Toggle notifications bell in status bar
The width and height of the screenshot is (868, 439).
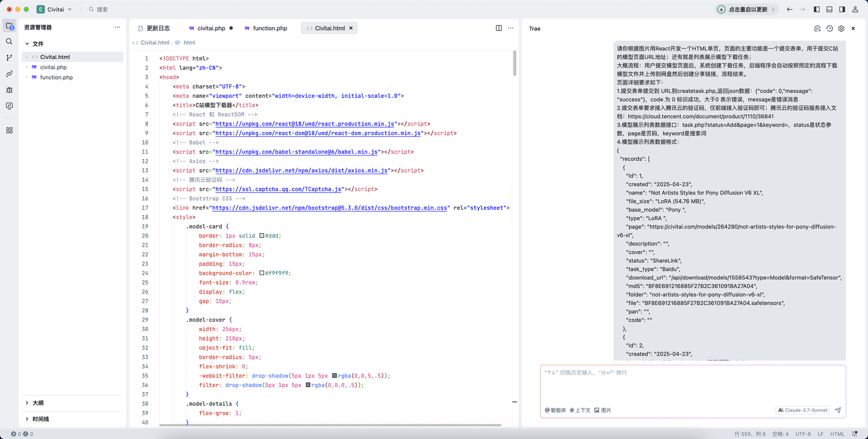855,434
